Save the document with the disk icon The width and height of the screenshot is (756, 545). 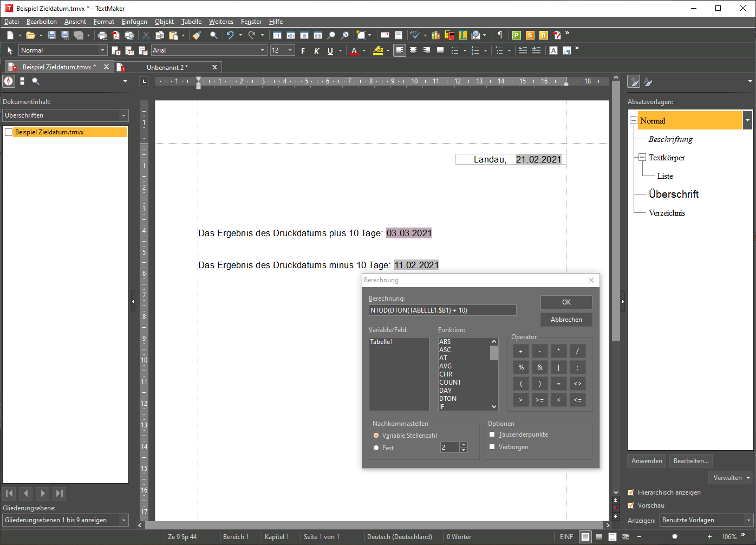(51, 35)
